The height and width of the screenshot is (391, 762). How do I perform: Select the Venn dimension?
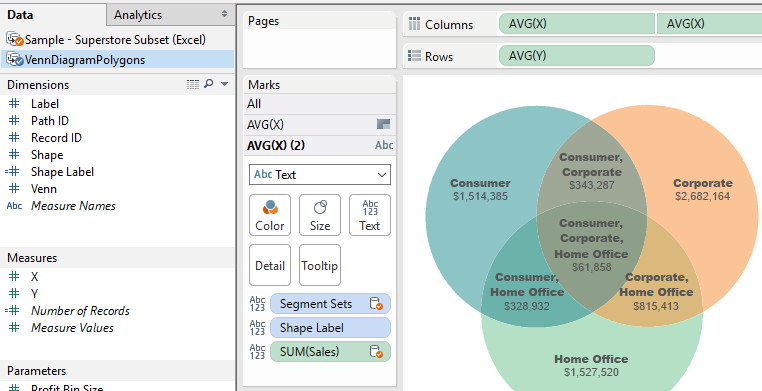[44, 189]
